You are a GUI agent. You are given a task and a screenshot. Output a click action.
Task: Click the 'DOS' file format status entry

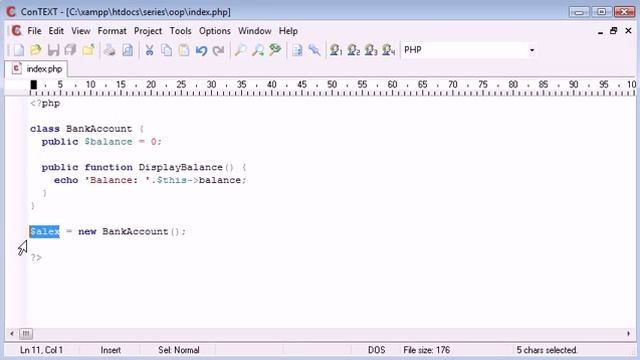pos(376,350)
